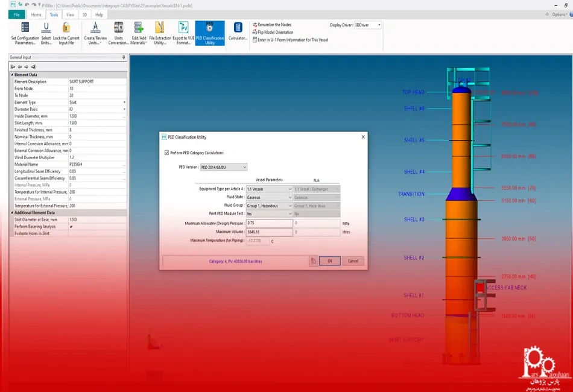Open the File menu

[x=17, y=14]
